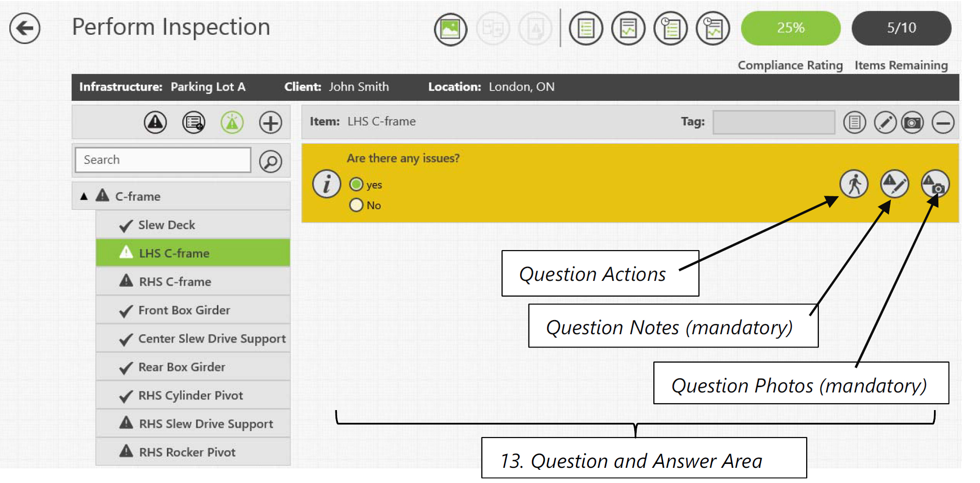This screenshot has width=980, height=483.
Task: Select the 'yes' radio option
Action: pyautogui.click(x=357, y=184)
